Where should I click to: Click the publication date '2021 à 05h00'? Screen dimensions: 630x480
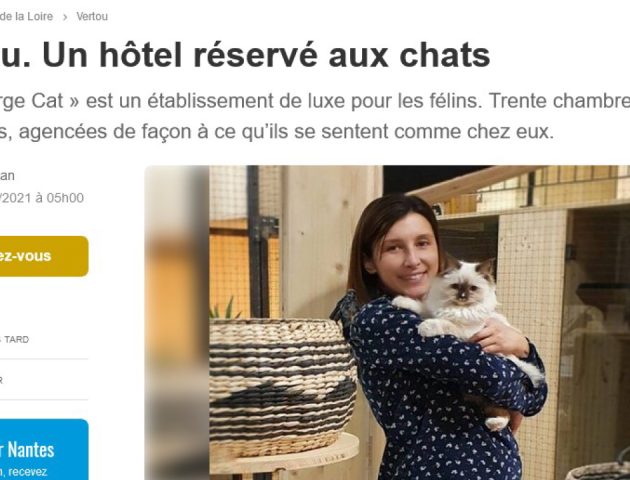coord(43,198)
